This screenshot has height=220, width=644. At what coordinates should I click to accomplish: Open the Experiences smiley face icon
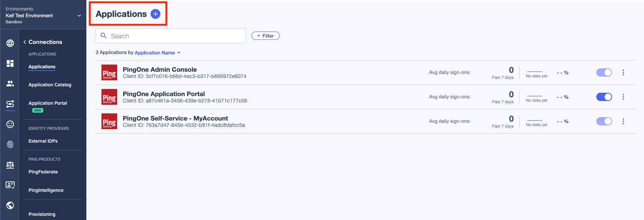pyautogui.click(x=10, y=124)
